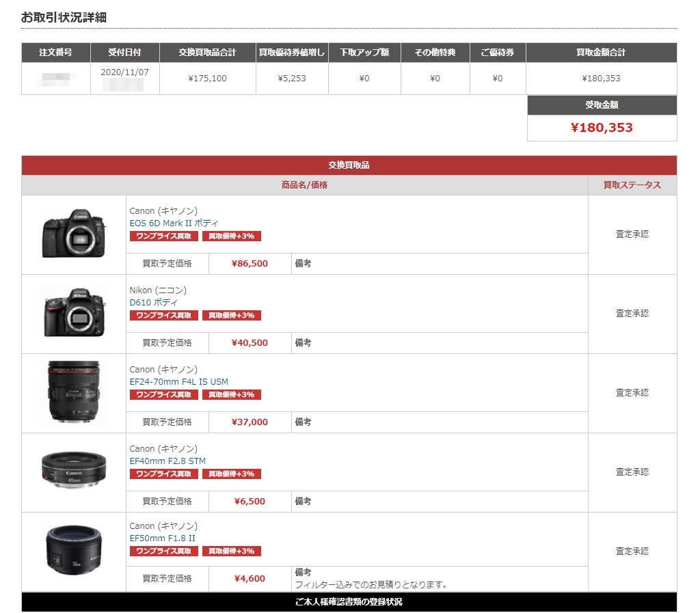
Task: Click the Nikon D610 camera body thumbnail
Action: (x=75, y=312)
